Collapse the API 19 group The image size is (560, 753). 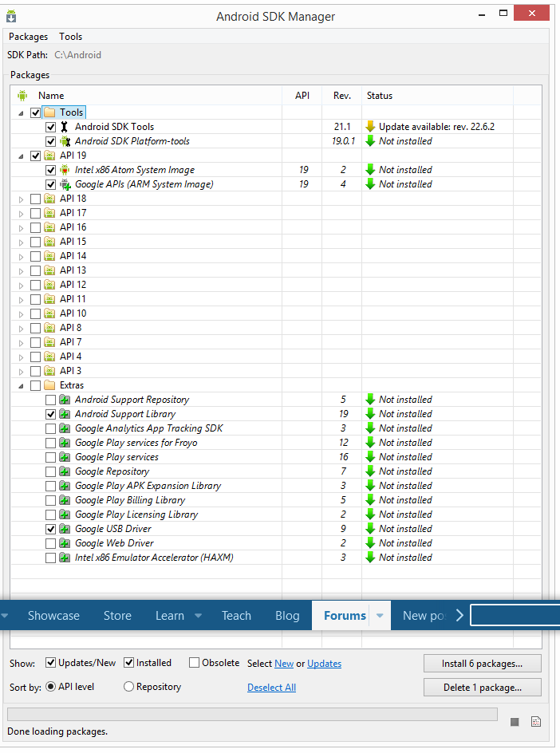coord(21,156)
